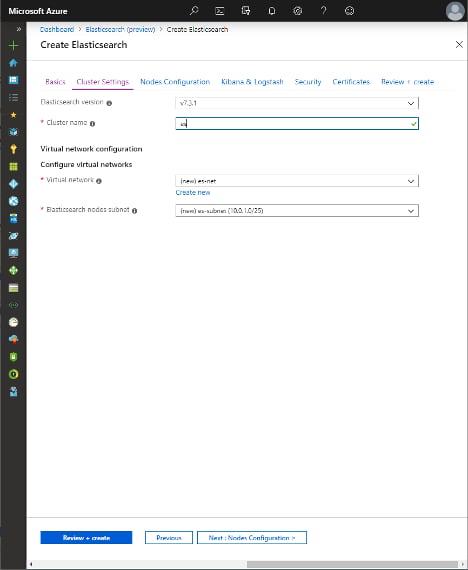Expand the left sidebar with double chevron
This screenshot has width=468, height=570.
tap(19, 29)
